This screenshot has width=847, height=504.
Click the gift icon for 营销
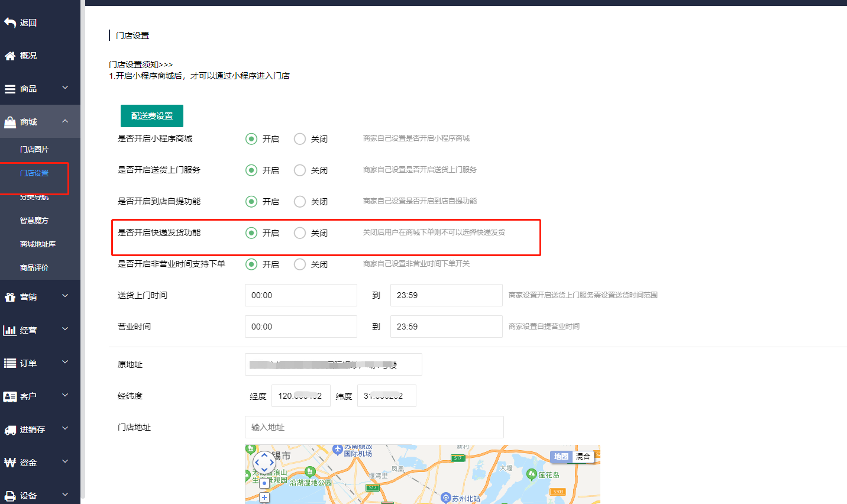tap(10, 297)
